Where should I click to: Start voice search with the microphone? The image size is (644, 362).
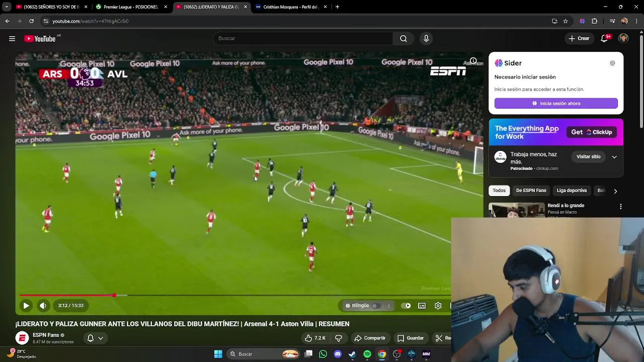[426, 39]
